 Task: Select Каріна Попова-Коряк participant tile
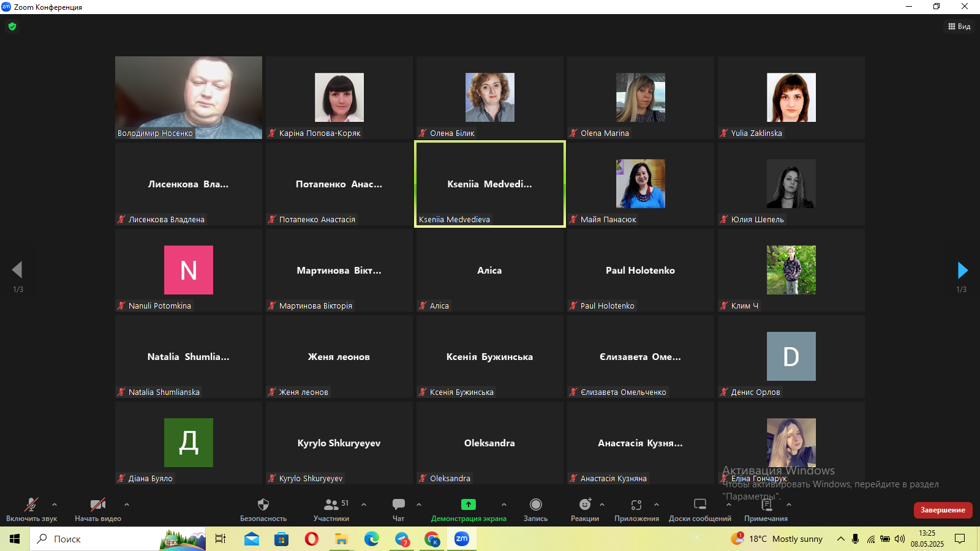click(x=339, y=97)
